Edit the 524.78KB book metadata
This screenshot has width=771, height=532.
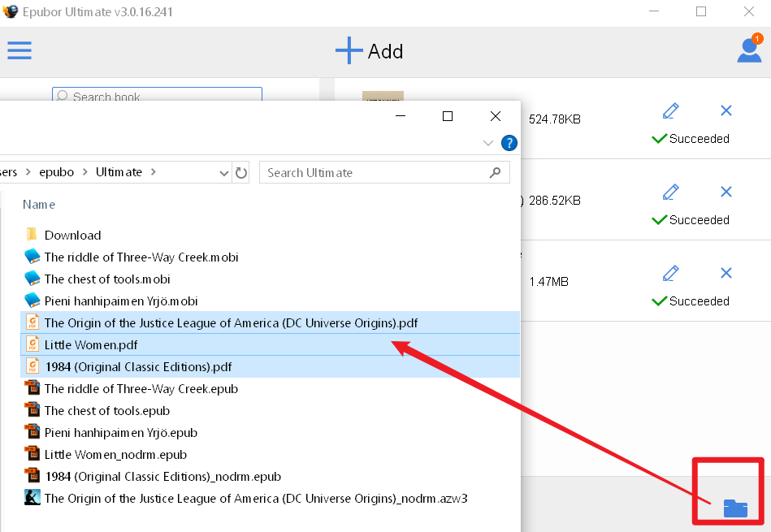click(671, 110)
